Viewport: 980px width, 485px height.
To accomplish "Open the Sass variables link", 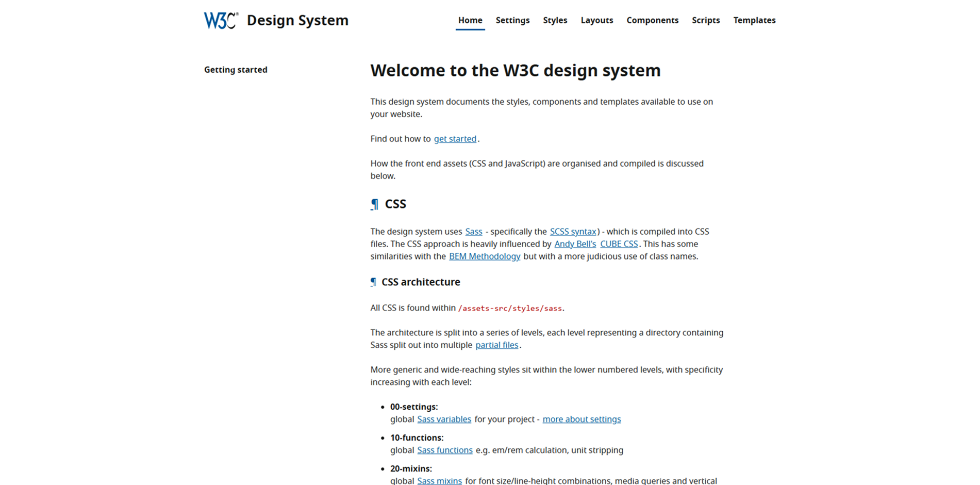I will pos(444,419).
